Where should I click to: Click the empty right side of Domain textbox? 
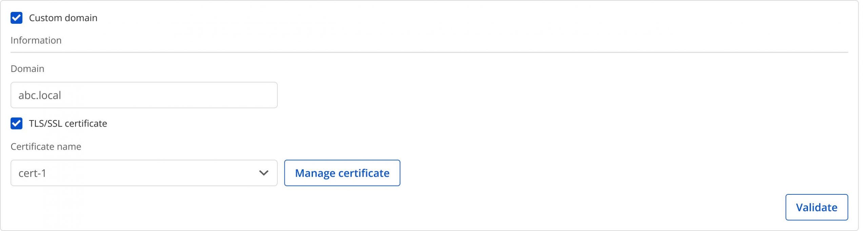click(220, 95)
